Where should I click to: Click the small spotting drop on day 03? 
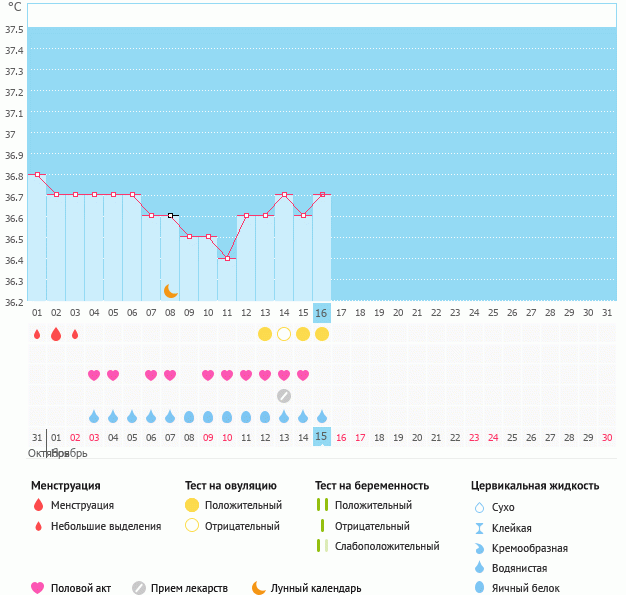pyautogui.click(x=75, y=334)
